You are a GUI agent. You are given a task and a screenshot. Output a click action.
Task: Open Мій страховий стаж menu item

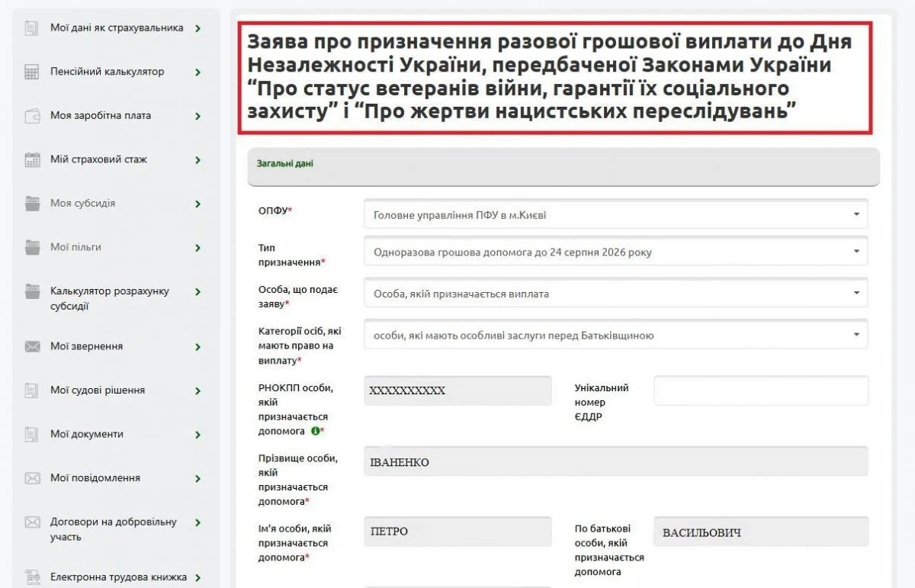(98, 159)
